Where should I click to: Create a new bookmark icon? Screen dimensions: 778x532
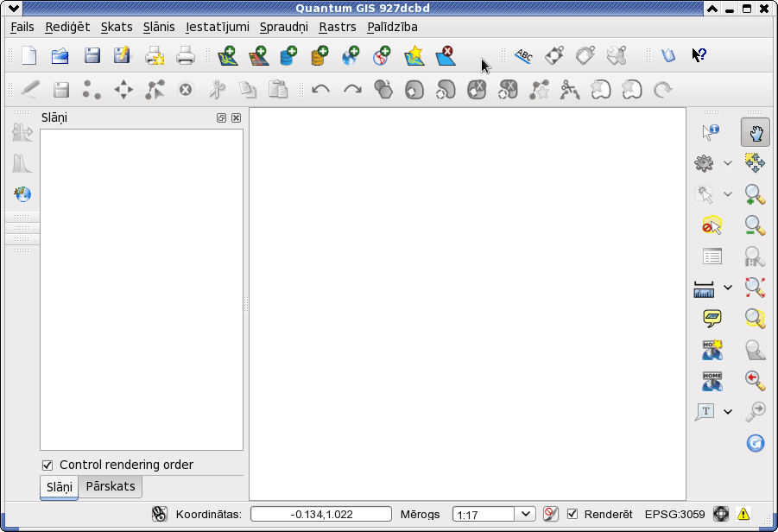[x=712, y=350]
